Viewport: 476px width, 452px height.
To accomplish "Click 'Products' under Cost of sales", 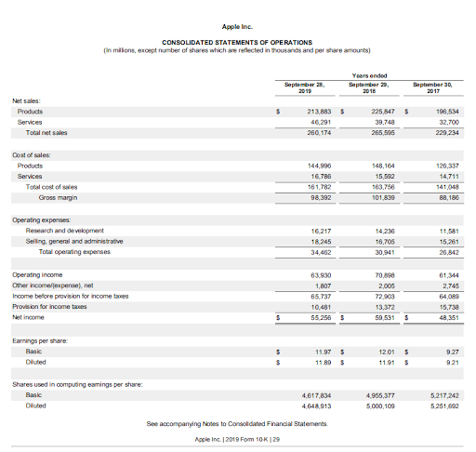I will click(30, 166).
